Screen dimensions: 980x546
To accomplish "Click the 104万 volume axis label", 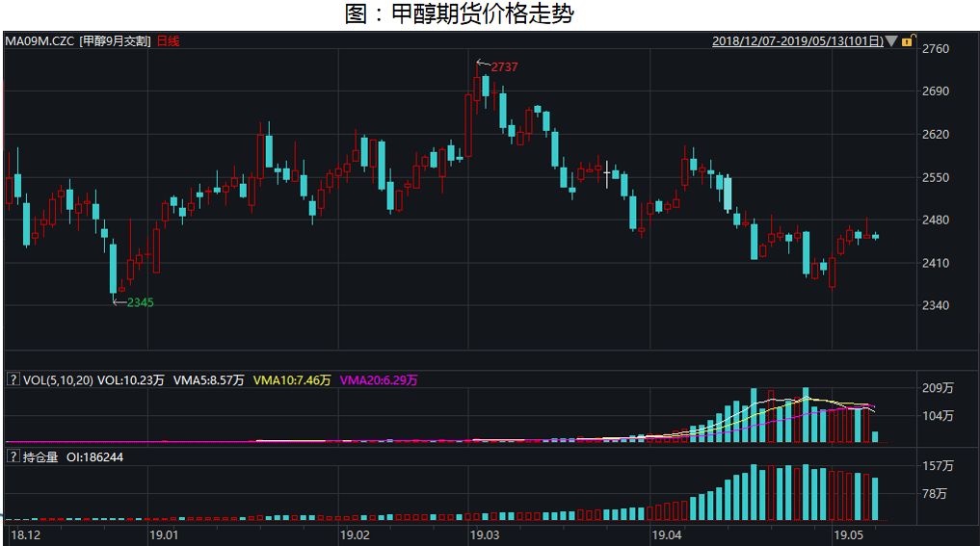I will click(939, 415).
